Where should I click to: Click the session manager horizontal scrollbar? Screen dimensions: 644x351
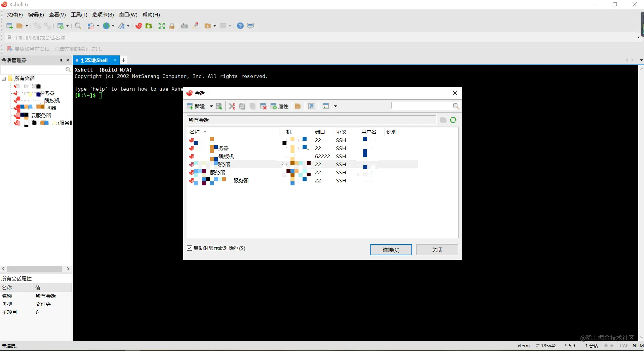point(34,269)
